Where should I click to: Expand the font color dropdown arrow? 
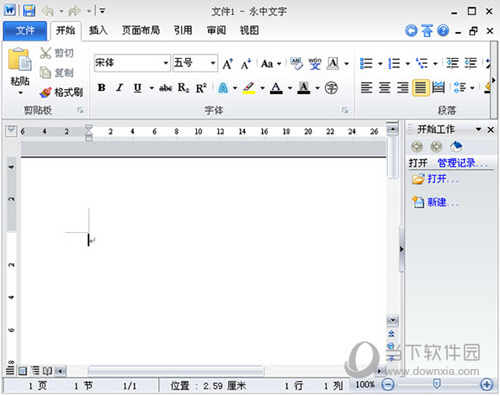(290, 88)
